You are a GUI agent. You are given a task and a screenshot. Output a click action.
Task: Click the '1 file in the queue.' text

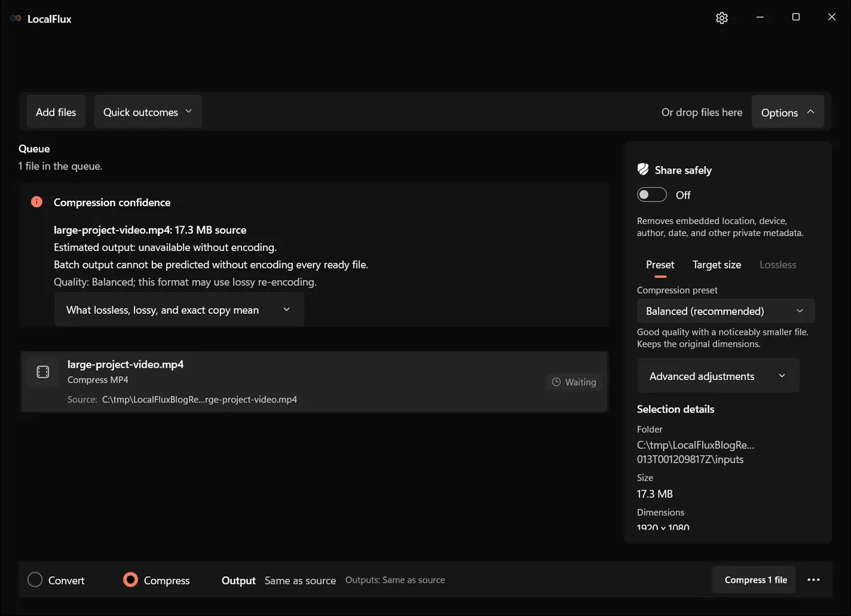pos(60,166)
